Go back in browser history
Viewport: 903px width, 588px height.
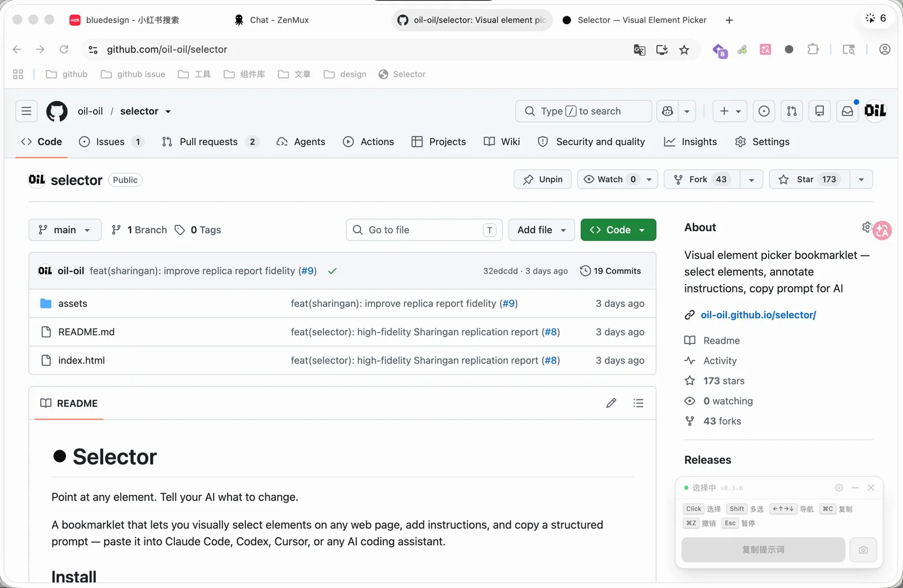[x=17, y=49]
